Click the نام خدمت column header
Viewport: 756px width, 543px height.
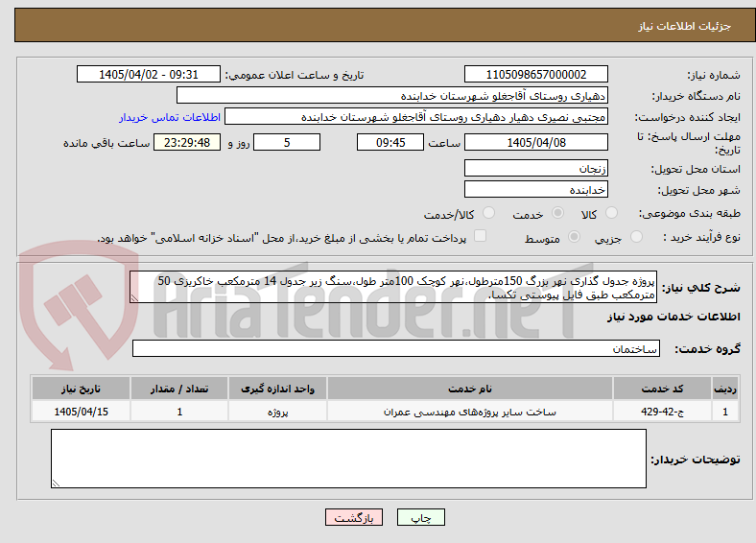pos(470,389)
